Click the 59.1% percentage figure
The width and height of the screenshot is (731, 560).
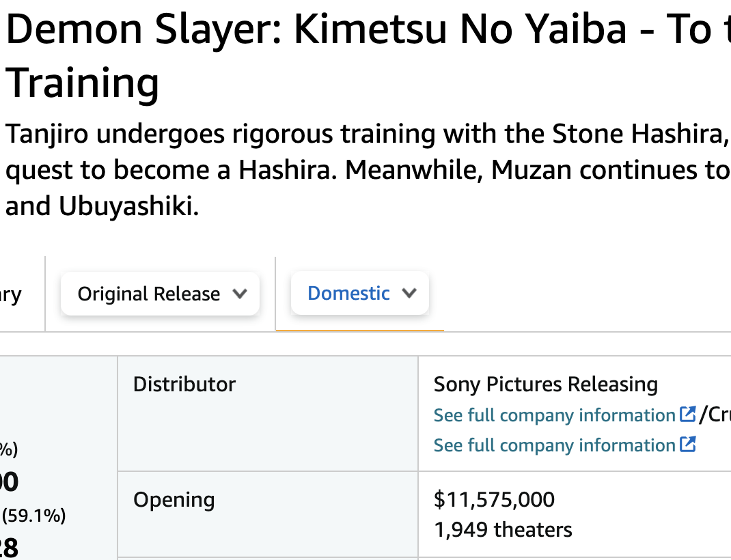point(34,516)
